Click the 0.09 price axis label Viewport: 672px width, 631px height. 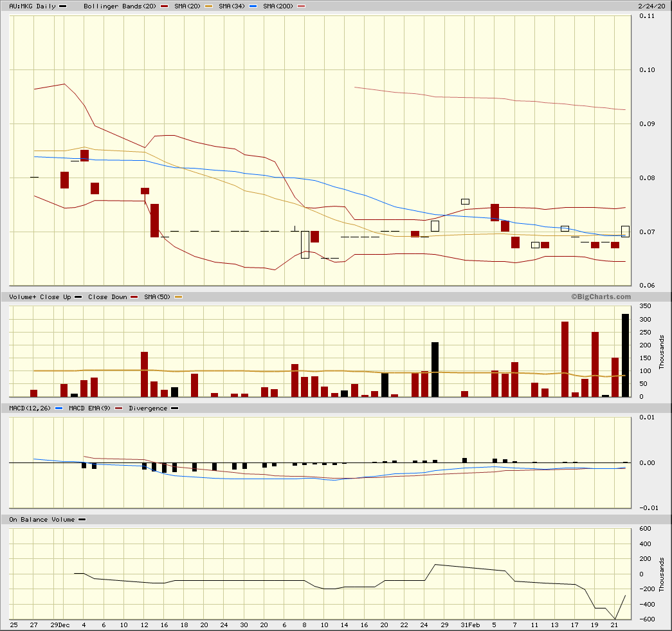point(647,124)
